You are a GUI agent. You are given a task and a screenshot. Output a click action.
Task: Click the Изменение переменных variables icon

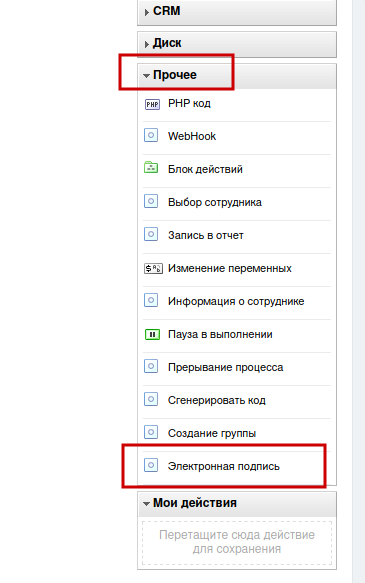pyautogui.click(x=153, y=268)
